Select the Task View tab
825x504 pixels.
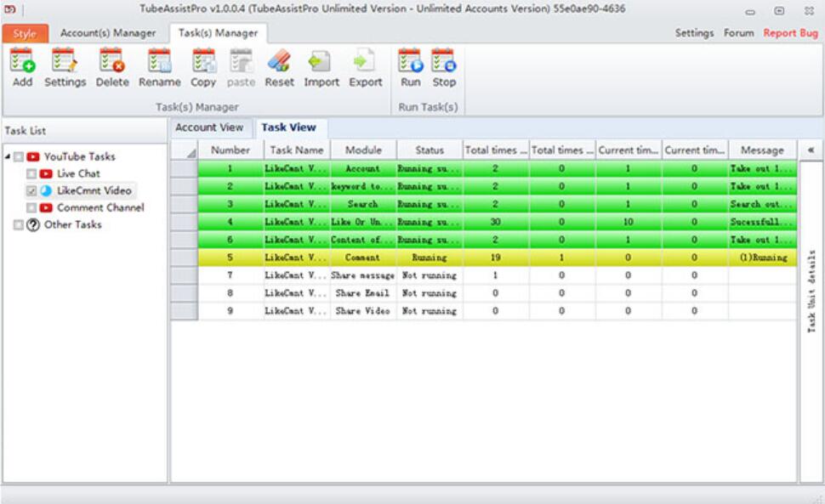(289, 127)
